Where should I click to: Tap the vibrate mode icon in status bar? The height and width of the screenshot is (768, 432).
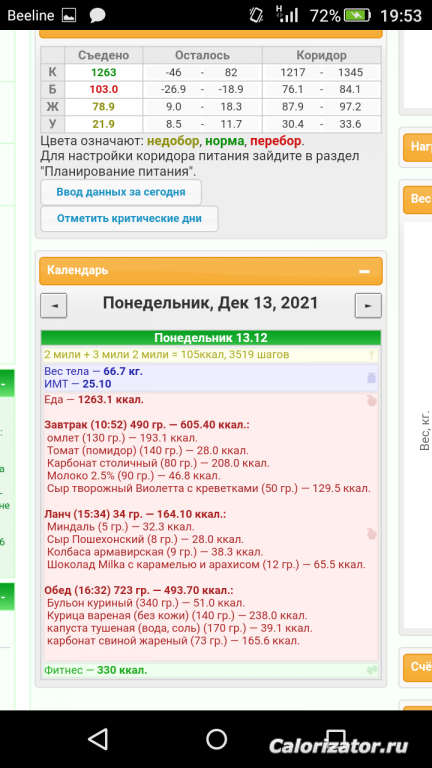click(256, 15)
